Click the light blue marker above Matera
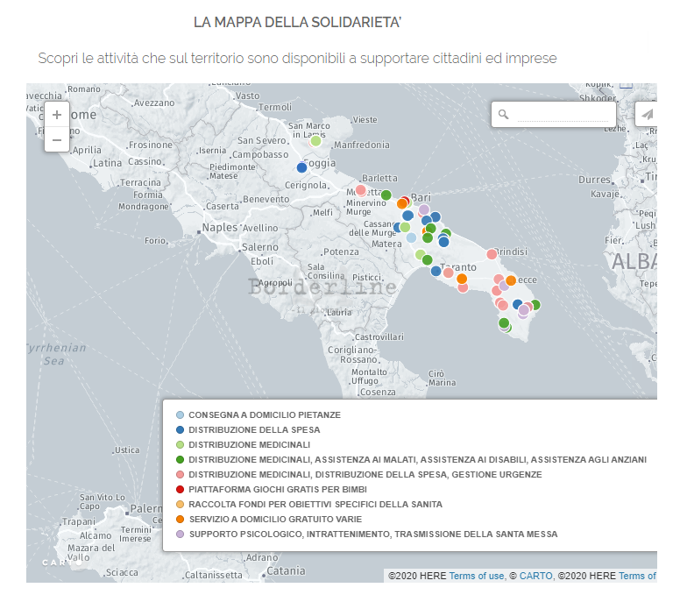Viewport: 680px width, 616px height. [411, 237]
